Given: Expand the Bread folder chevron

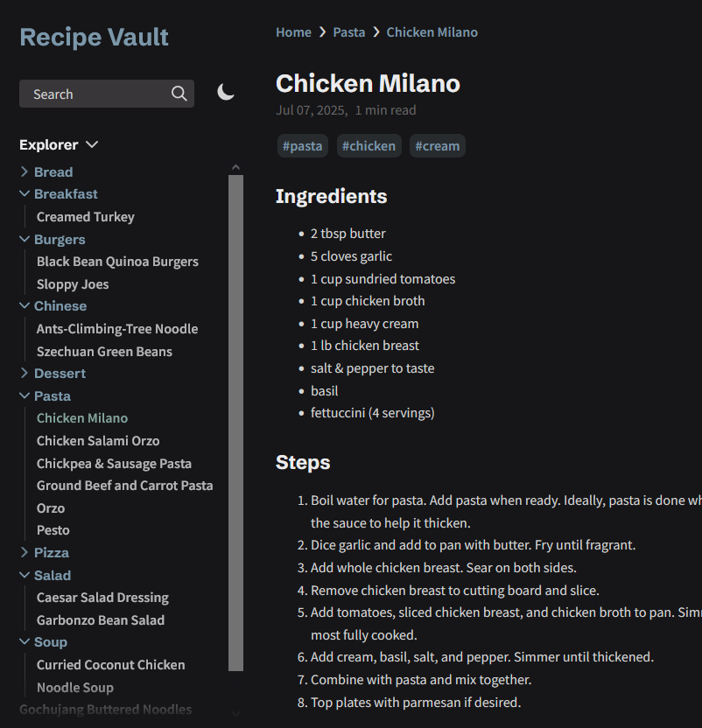Looking at the screenshot, I should 25,172.
